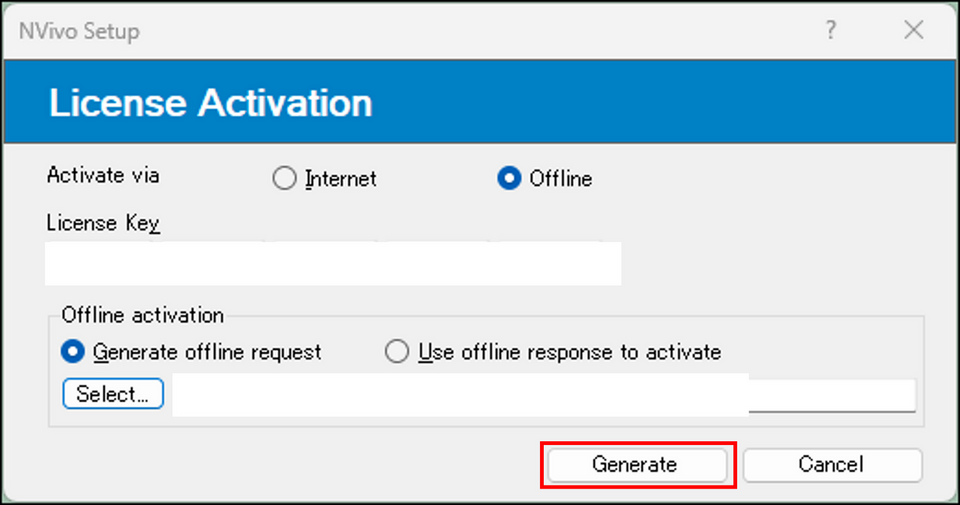This screenshot has width=960, height=505.
Task: Click the NVivo Setup window title
Action: coord(79,31)
